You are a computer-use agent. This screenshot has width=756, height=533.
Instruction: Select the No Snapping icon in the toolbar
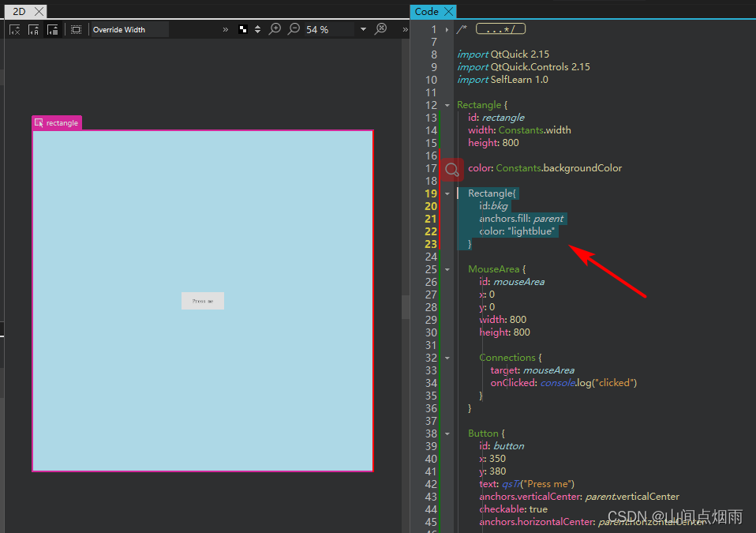[14, 29]
